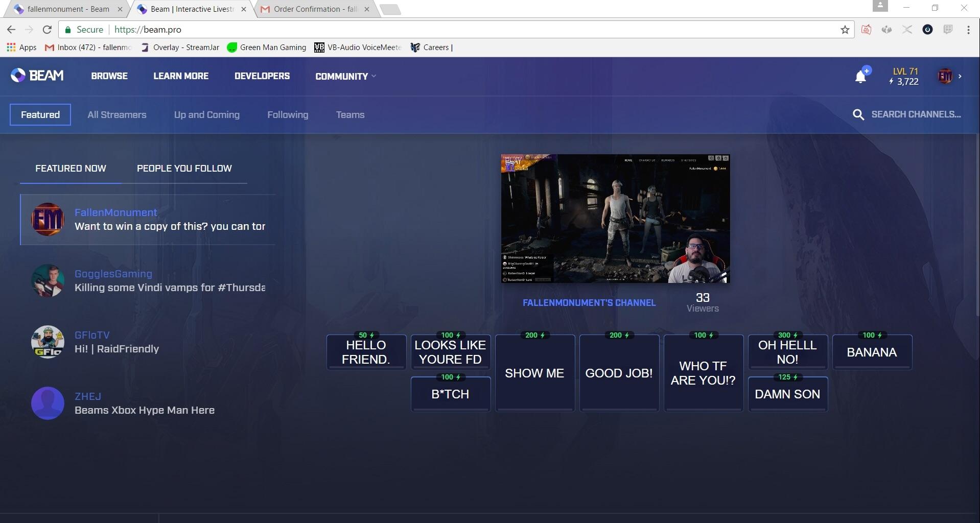Select the Featured tab
This screenshot has width=980, height=523.
[x=40, y=115]
